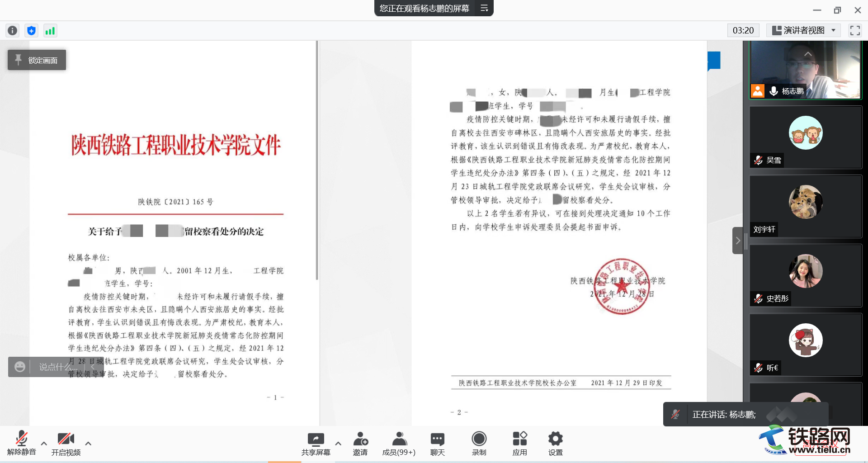
Task: Open screen sharing options menu at top
Action: click(484, 8)
